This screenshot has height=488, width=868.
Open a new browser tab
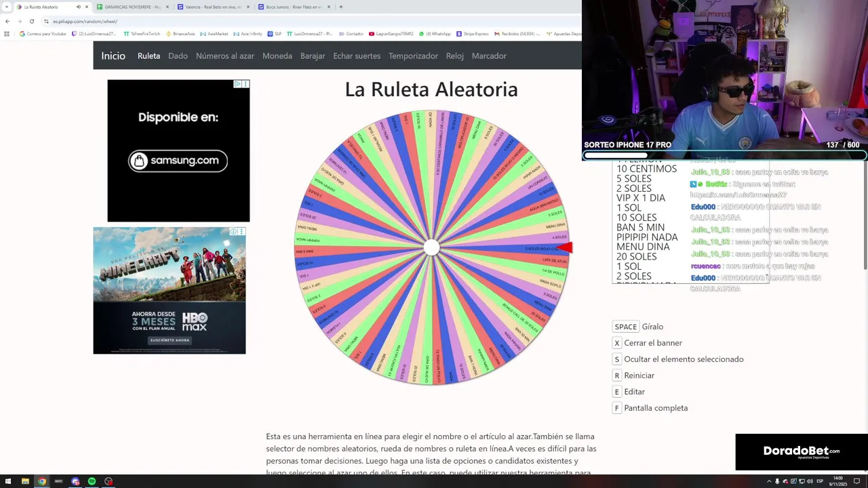(x=340, y=7)
